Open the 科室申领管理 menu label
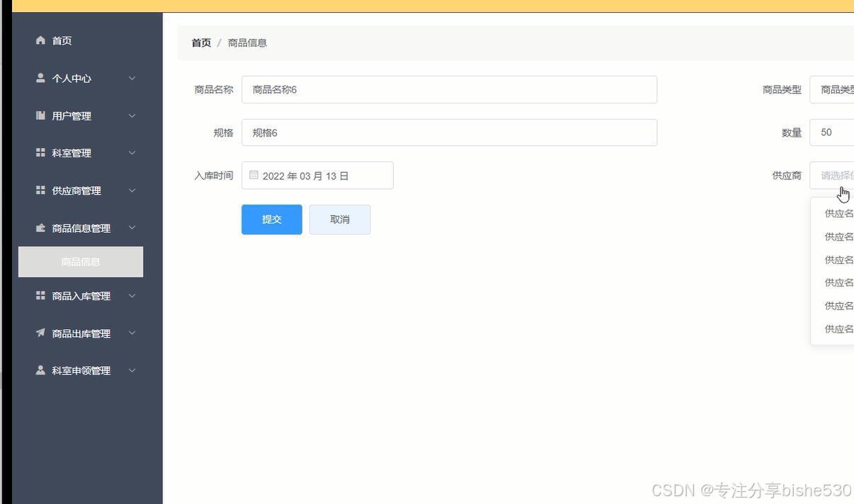 pos(81,371)
